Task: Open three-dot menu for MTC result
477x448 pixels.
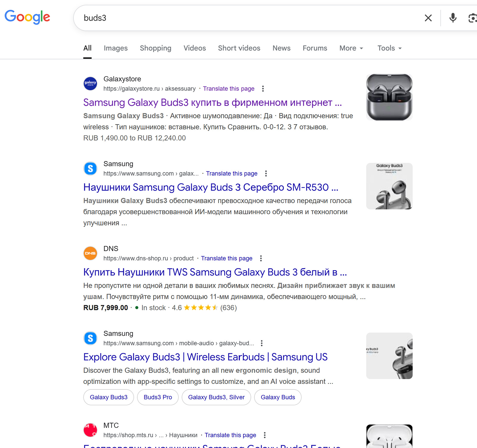Action: (x=264, y=435)
